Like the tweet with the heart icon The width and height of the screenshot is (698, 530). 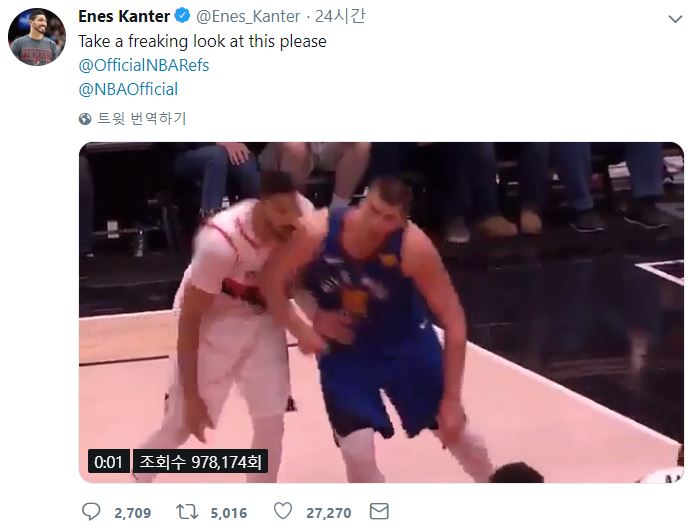tap(284, 512)
